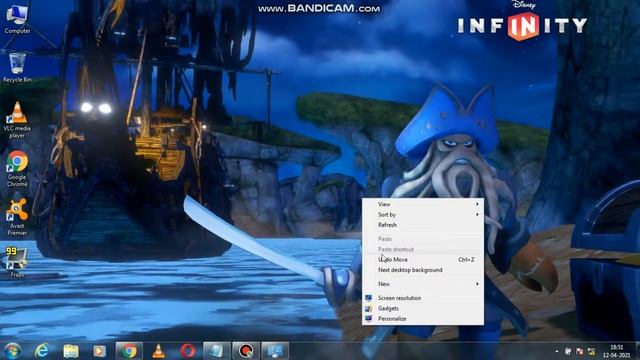Image resolution: width=640 pixels, height=360 pixels.
Task: Select the VLC media player desktop shortcut
Action: click(17, 120)
